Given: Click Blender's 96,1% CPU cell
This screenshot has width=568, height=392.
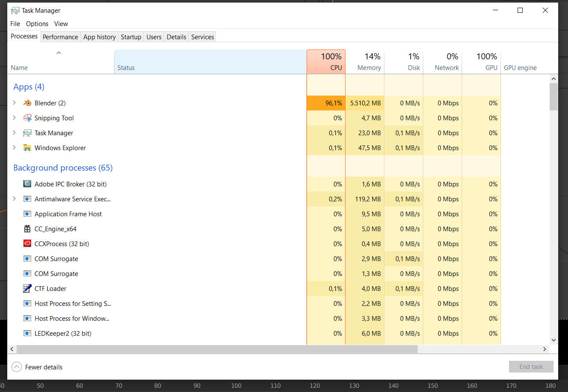Looking at the screenshot, I should click(x=326, y=103).
